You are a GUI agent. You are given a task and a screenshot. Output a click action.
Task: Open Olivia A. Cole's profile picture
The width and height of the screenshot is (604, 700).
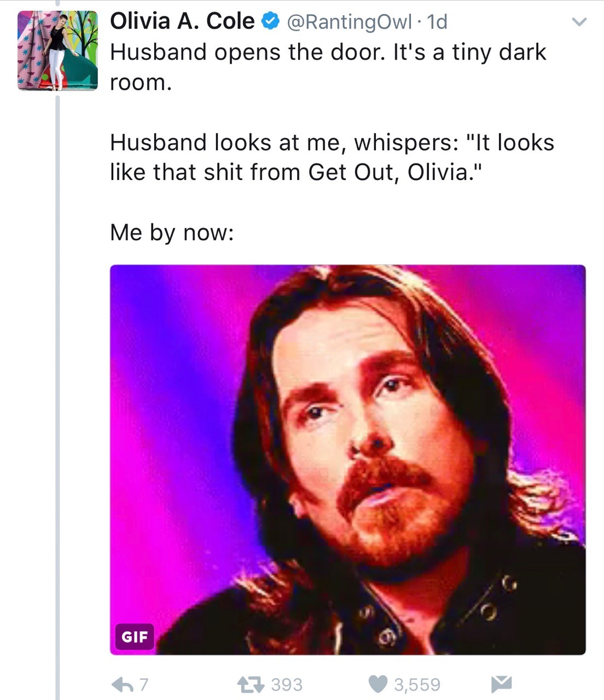point(57,50)
